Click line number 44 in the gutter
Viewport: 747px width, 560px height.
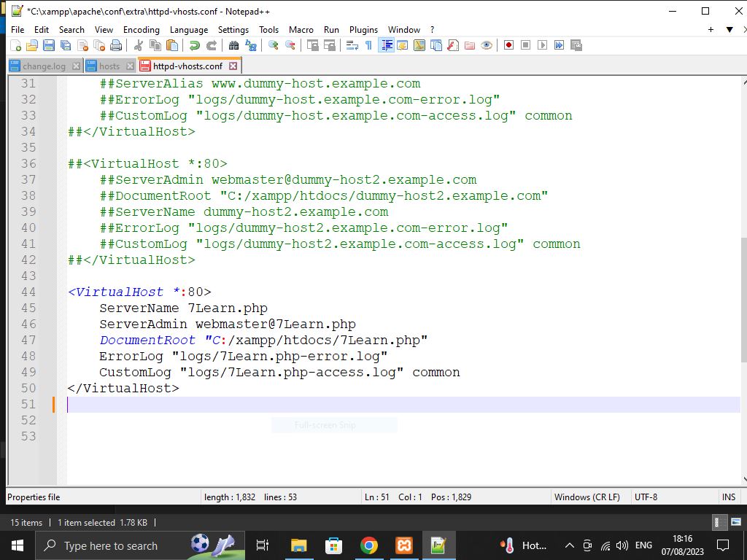pyautogui.click(x=28, y=292)
